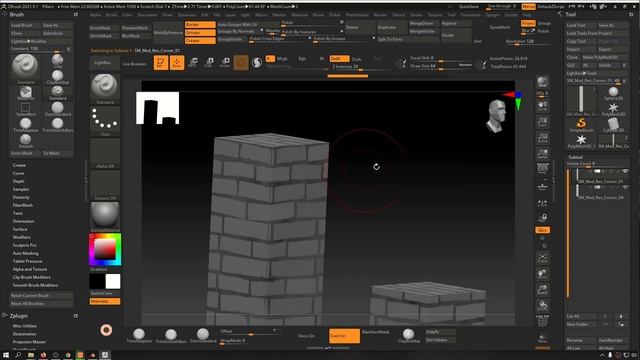640x360 pixels.
Task: Toggle the Groups option
Action: click(200, 32)
